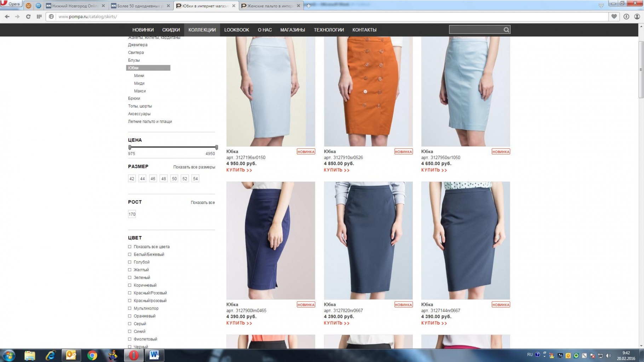This screenshot has width=644, height=362.
Task: Click КУПИТЬ for skirt 3127196sr0150
Action: (x=239, y=170)
